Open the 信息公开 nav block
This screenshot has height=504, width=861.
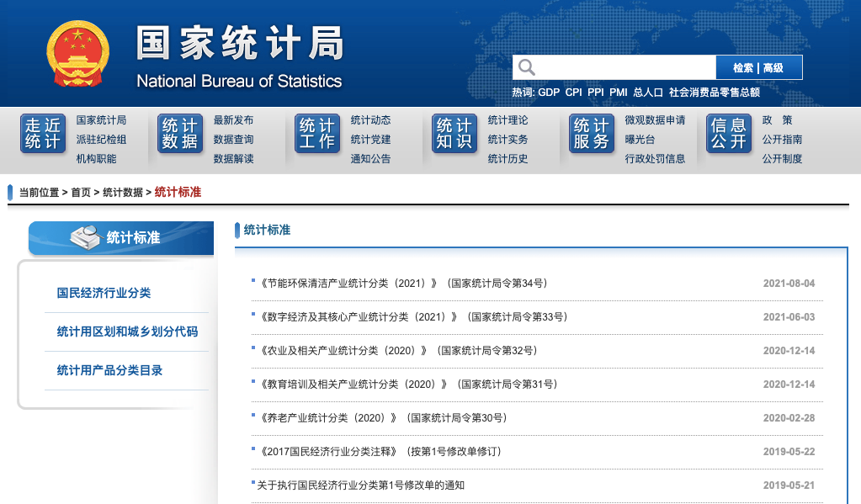pyautogui.click(x=729, y=134)
